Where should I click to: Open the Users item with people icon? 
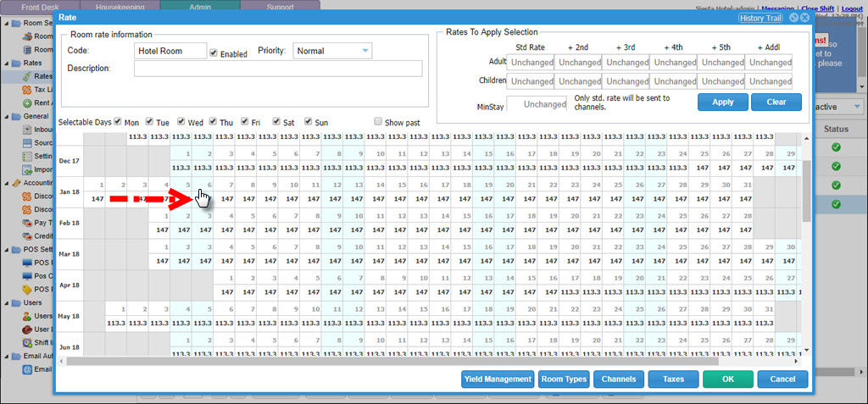(x=38, y=316)
